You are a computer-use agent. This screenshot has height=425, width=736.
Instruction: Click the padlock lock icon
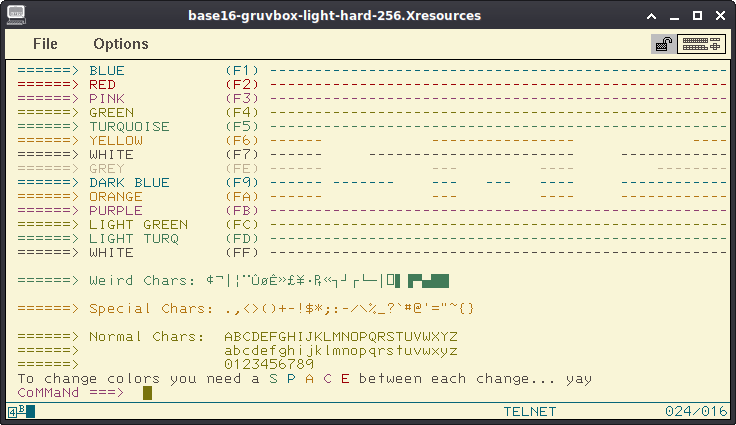(664, 44)
